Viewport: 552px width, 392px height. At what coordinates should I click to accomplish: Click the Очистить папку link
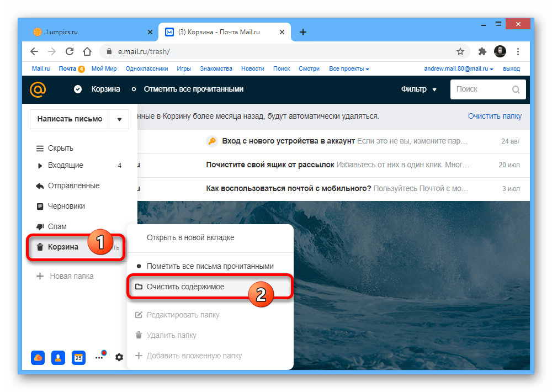coord(495,116)
